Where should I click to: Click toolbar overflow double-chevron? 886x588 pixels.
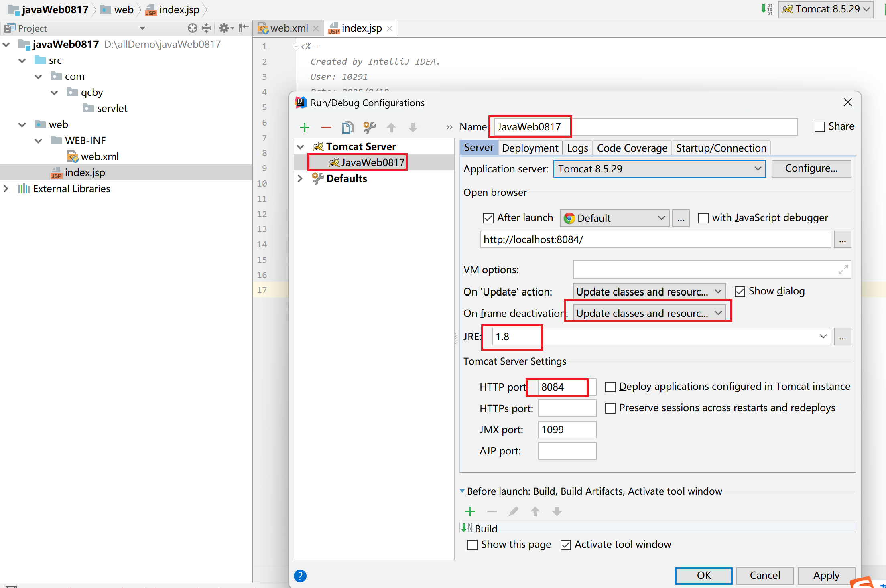tap(449, 127)
